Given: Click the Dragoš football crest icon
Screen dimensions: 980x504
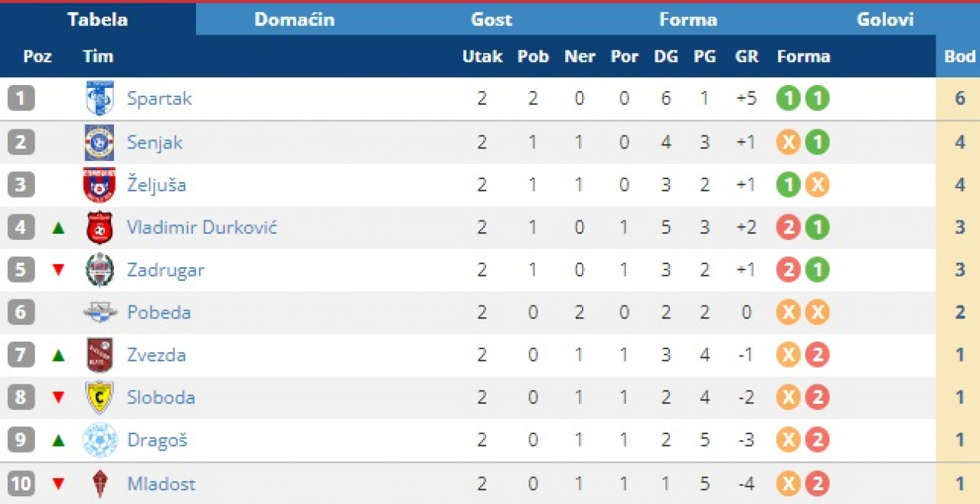Looking at the screenshot, I should click(x=100, y=440).
